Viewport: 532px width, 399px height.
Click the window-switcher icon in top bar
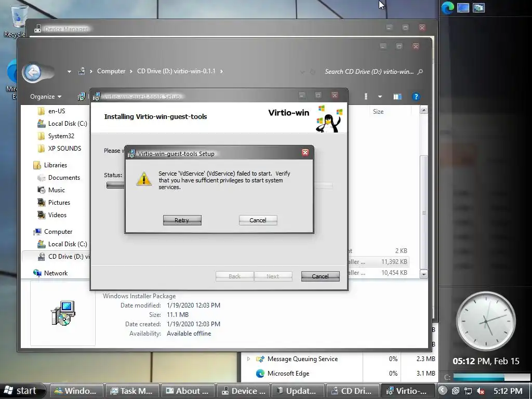[x=478, y=8]
